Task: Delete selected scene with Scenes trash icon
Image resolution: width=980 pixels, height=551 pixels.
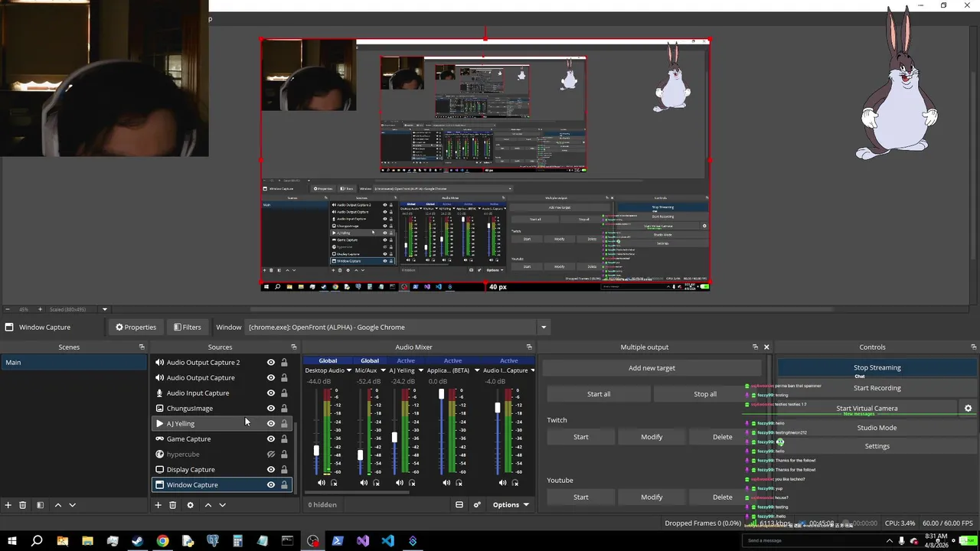Action: [23, 505]
